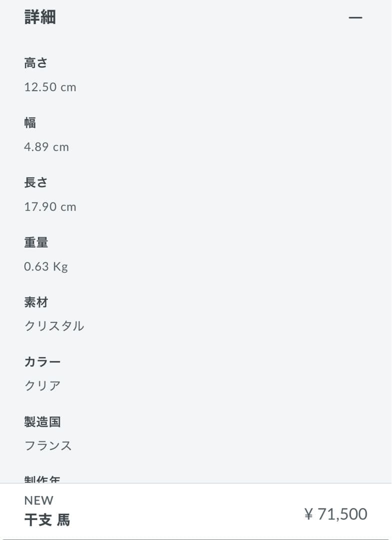Select the 素材 label
The height and width of the screenshot is (540, 392).
pyautogui.click(x=36, y=302)
